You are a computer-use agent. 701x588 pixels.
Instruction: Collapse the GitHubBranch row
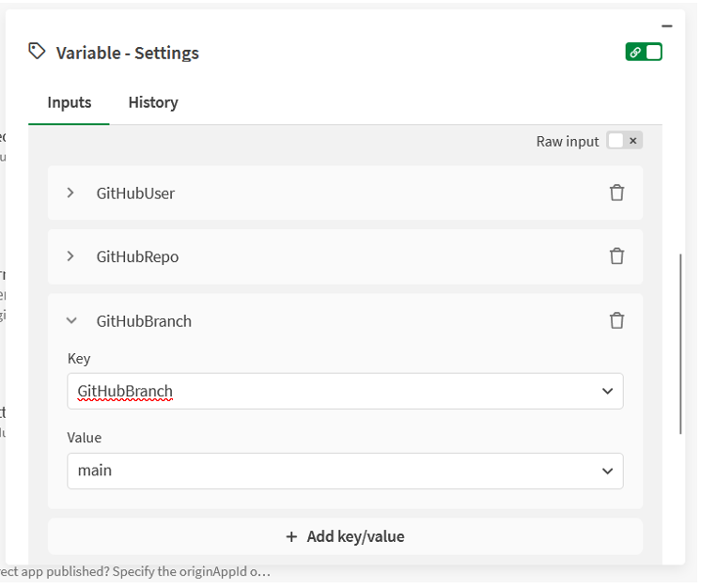tap(71, 321)
